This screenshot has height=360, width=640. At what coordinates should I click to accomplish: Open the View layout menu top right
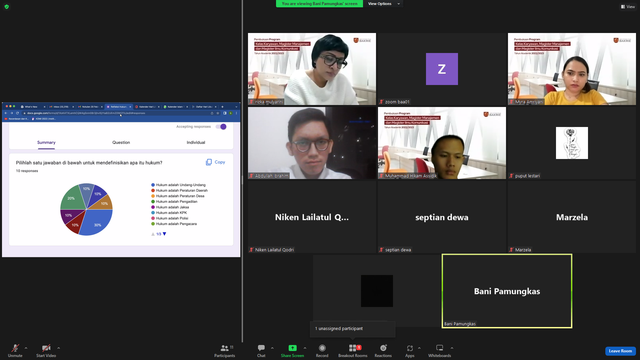pos(628,7)
